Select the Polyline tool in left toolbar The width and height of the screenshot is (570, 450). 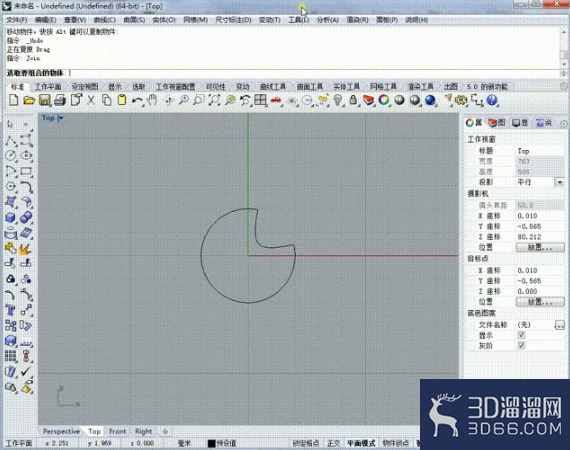point(11,140)
